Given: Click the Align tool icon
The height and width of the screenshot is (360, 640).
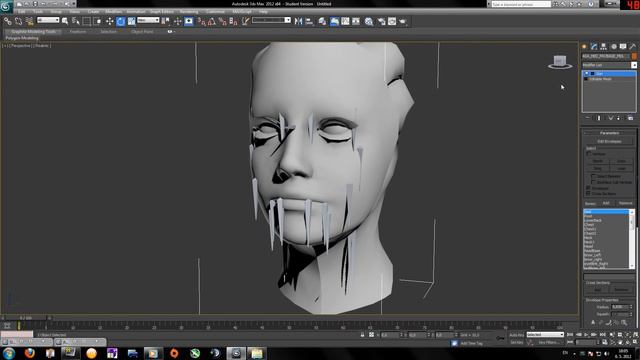Looking at the screenshot, I should [x=309, y=21].
